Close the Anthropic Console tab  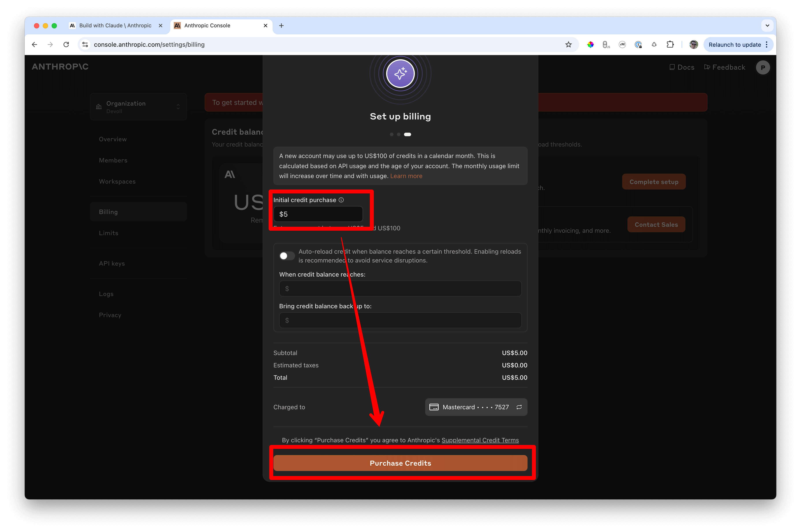pos(266,25)
